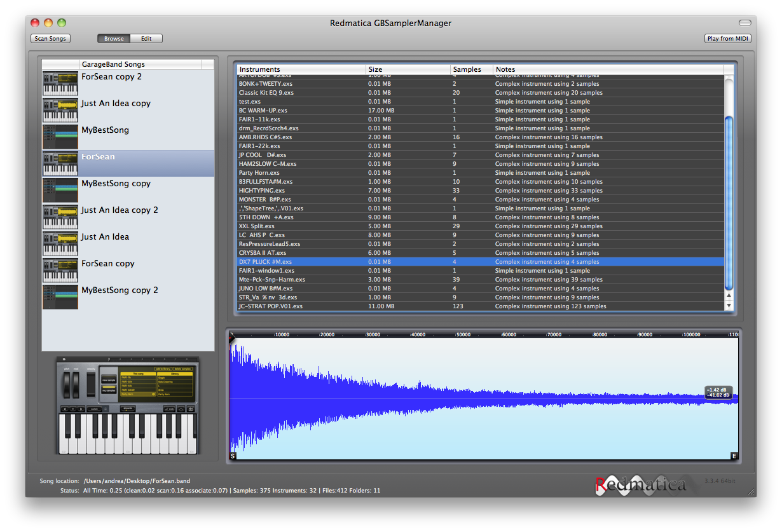Image resolution: width=782 pixels, height=532 pixels.
Task: Click the selected ForSean song thumbnail
Action: point(60,163)
